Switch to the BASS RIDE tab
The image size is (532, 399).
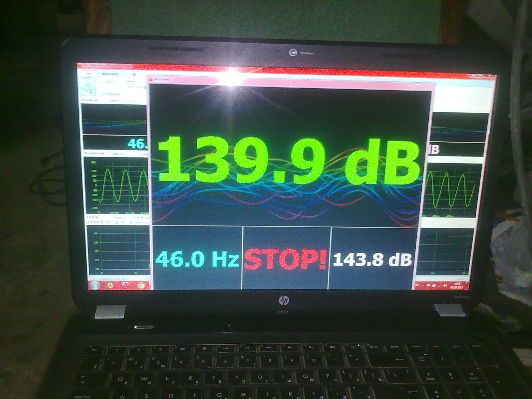[x=110, y=74]
